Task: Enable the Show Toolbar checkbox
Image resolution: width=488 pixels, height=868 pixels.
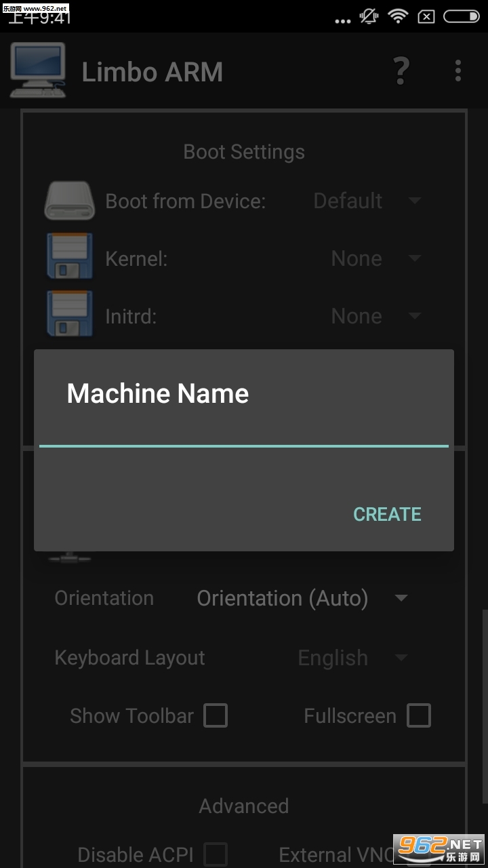Action: (x=216, y=715)
